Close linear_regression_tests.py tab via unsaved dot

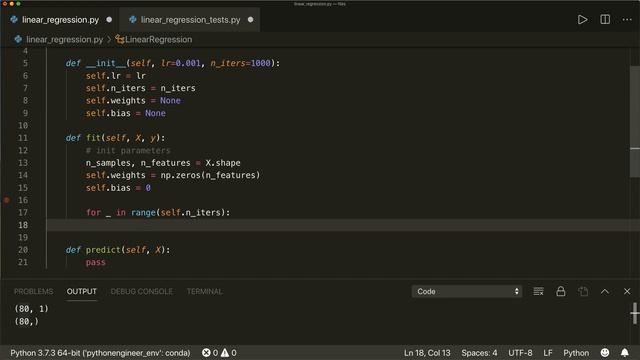coord(250,20)
